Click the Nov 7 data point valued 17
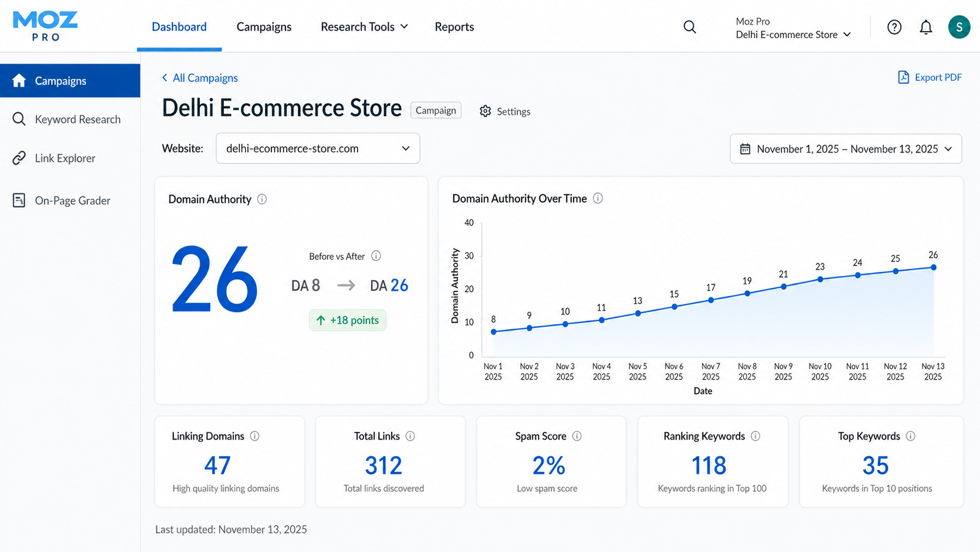 click(711, 300)
